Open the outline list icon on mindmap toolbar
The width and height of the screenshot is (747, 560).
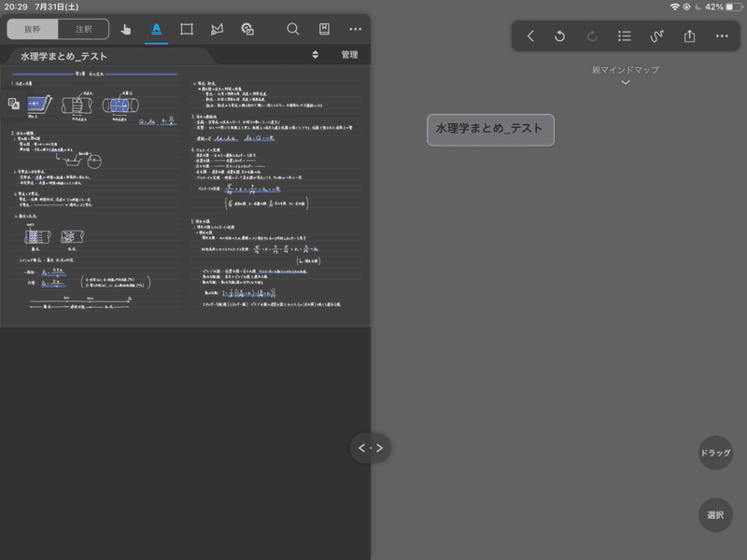coord(624,35)
